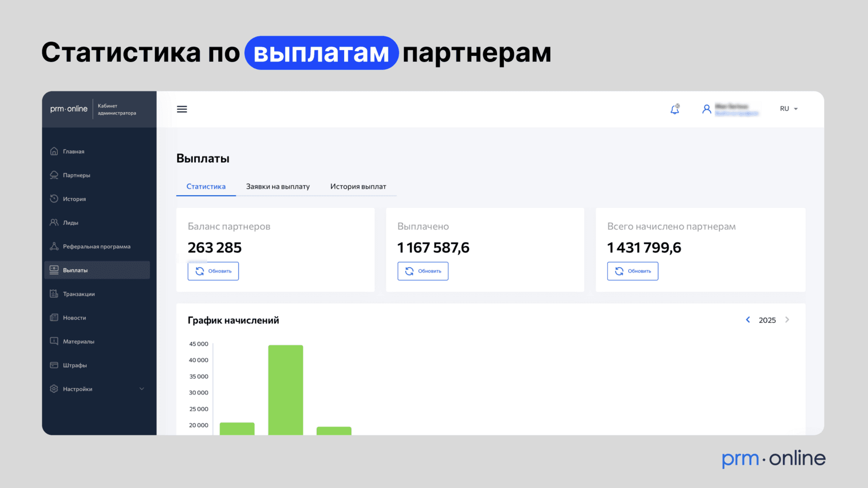Open Главная from the sidebar

(x=73, y=152)
